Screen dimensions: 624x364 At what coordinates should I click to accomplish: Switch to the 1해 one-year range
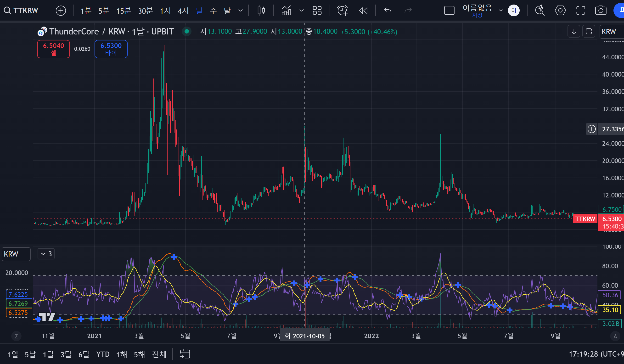tap(122, 354)
